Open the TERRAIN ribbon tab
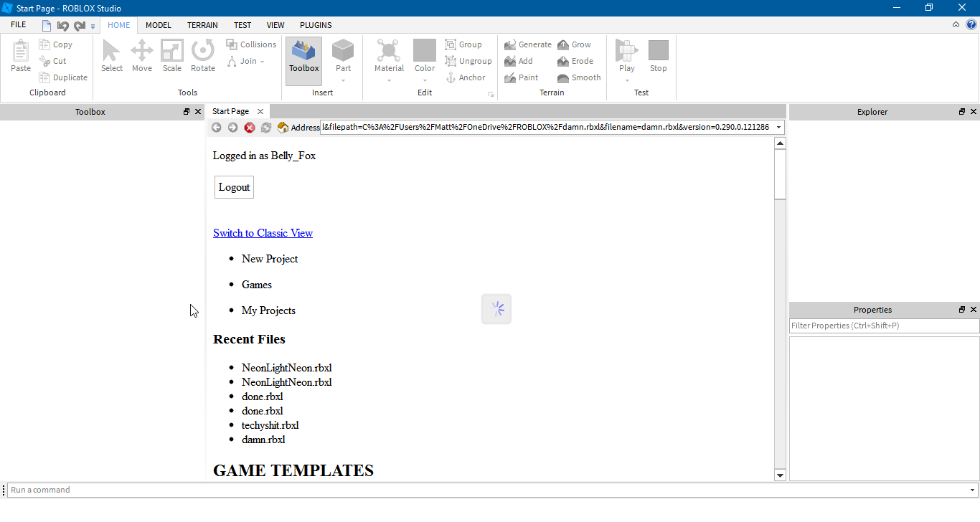980x522 pixels. (x=202, y=25)
